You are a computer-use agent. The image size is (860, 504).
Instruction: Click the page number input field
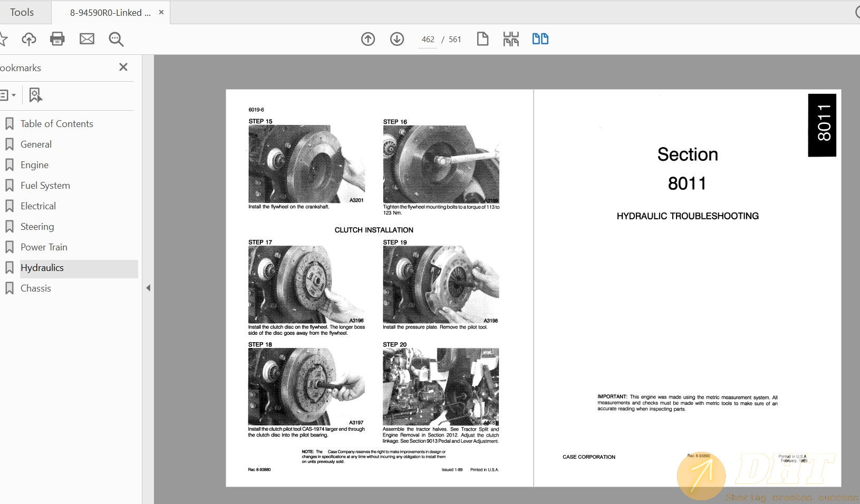pyautogui.click(x=427, y=39)
